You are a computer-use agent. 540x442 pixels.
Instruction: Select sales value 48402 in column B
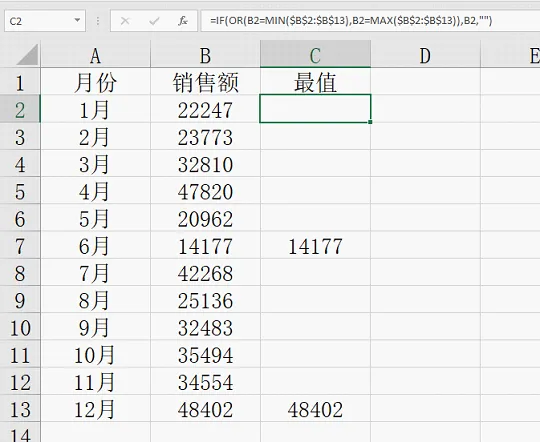[x=205, y=409]
